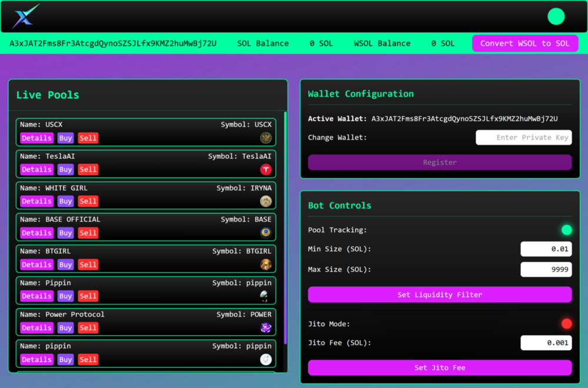588x388 pixels.
Task: Open Details for the USCX pool
Action: click(36, 138)
